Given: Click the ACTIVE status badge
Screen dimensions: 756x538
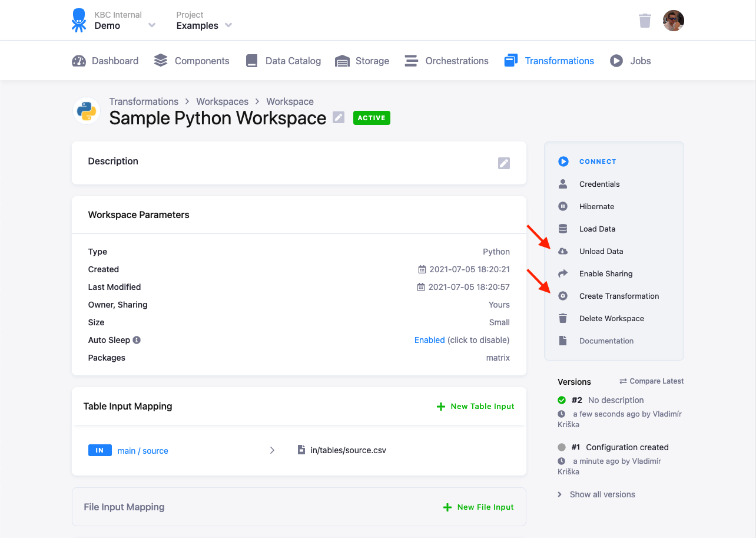Looking at the screenshot, I should click(x=372, y=118).
